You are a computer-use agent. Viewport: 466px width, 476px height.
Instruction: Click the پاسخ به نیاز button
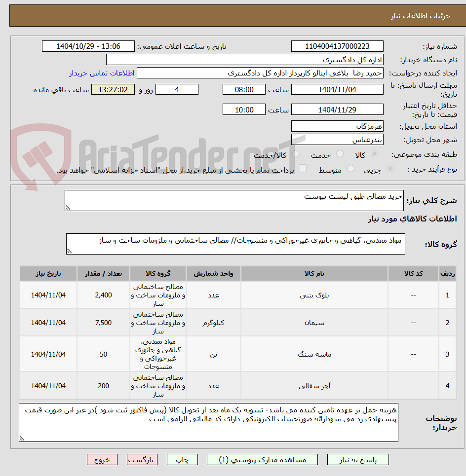358,460
